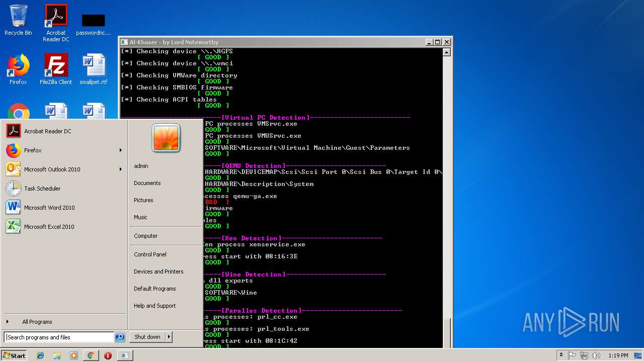Click "Checking ACPI tables" line
Screen dimensions: 644x362
click(x=169, y=100)
